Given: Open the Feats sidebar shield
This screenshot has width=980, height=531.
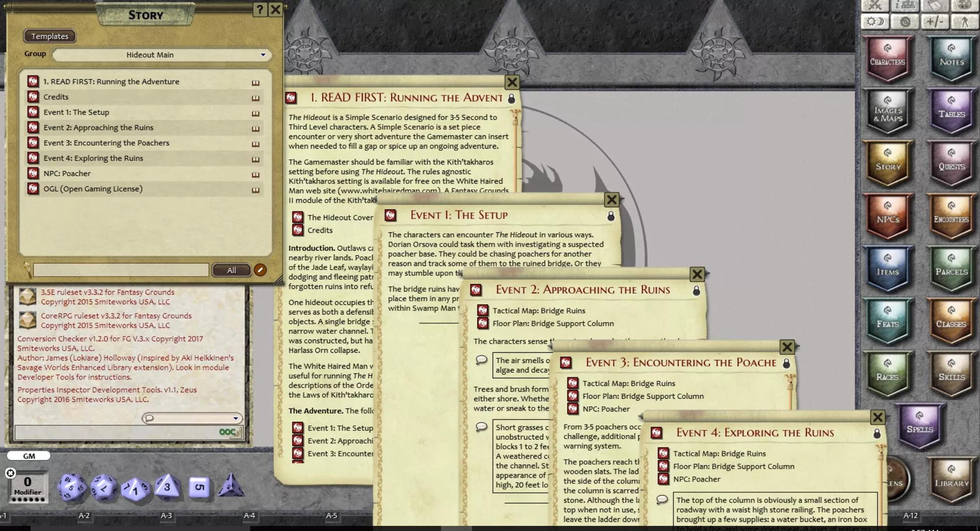Looking at the screenshot, I should click(x=888, y=323).
